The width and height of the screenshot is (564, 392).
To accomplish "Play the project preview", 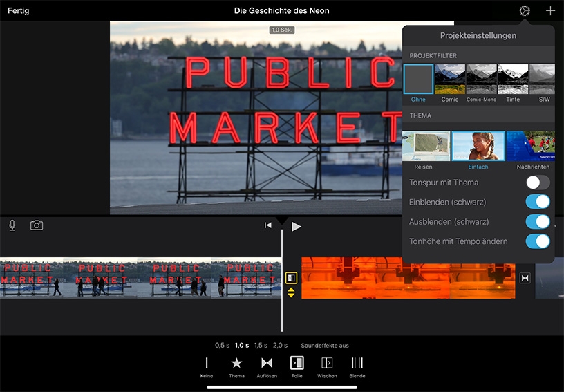I will pyautogui.click(x=296, y=227).
